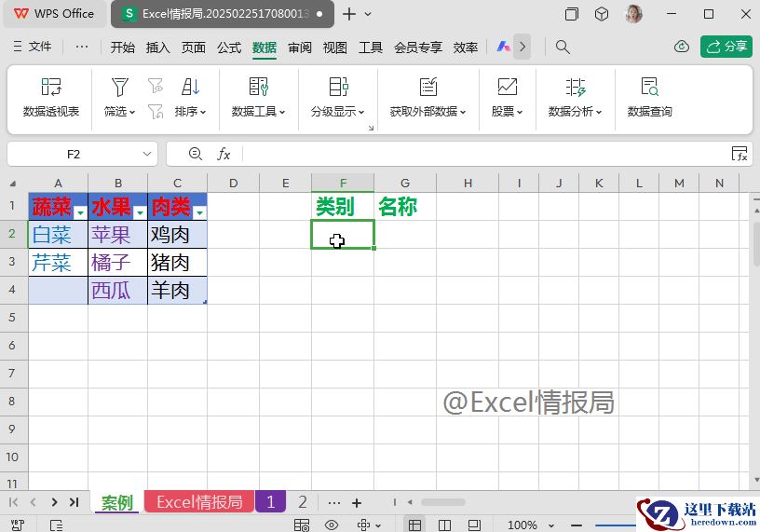Open the three-dots more menu beside 文件
Screen dimensions: 760x532
click(82, 47)
